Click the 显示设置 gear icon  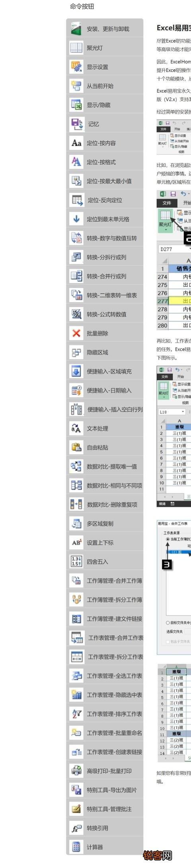pyautogui.click(x=76, y=67)
